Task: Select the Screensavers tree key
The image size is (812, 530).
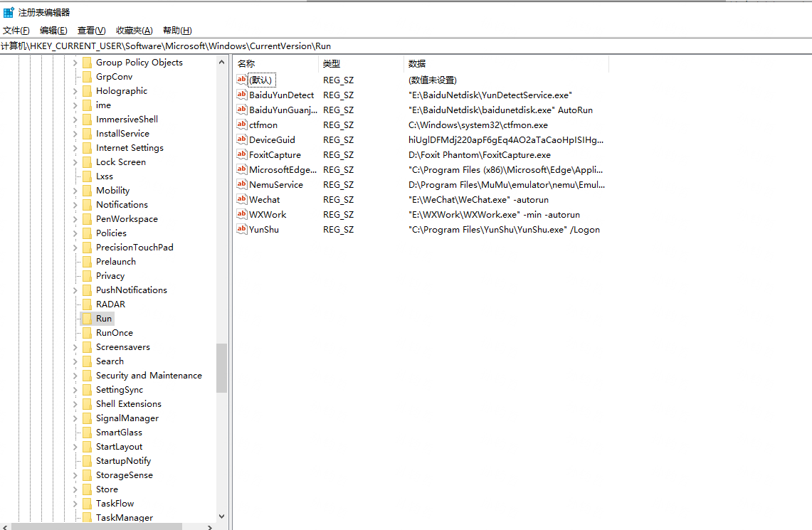Action: pos(122,346)
